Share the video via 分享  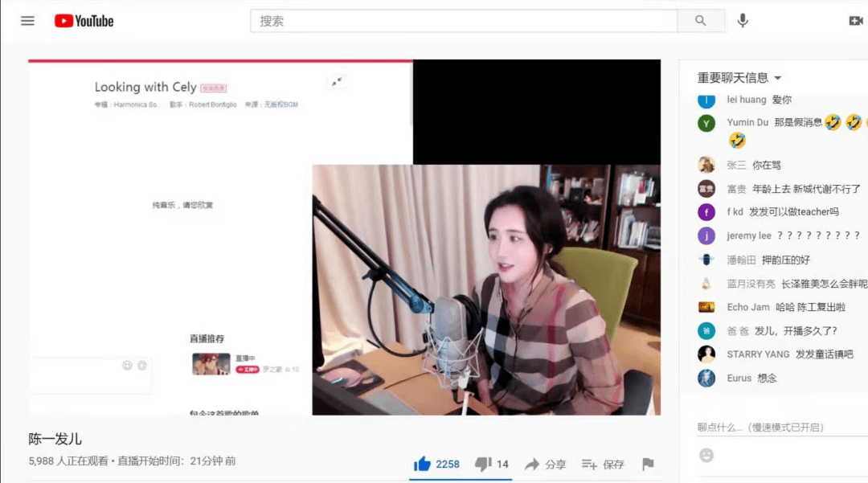[546, 464]
